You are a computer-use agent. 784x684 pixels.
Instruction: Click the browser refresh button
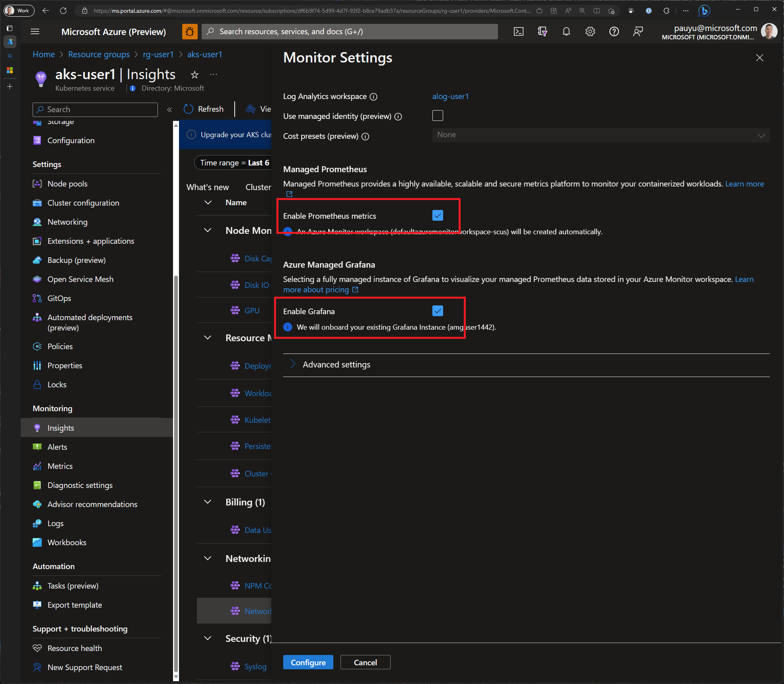click(x=63, y=11)
